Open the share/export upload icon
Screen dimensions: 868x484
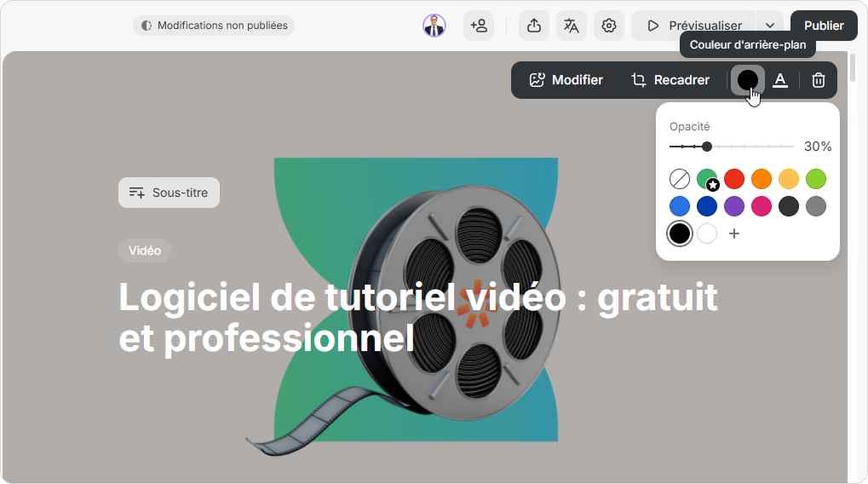pos(534,26)
